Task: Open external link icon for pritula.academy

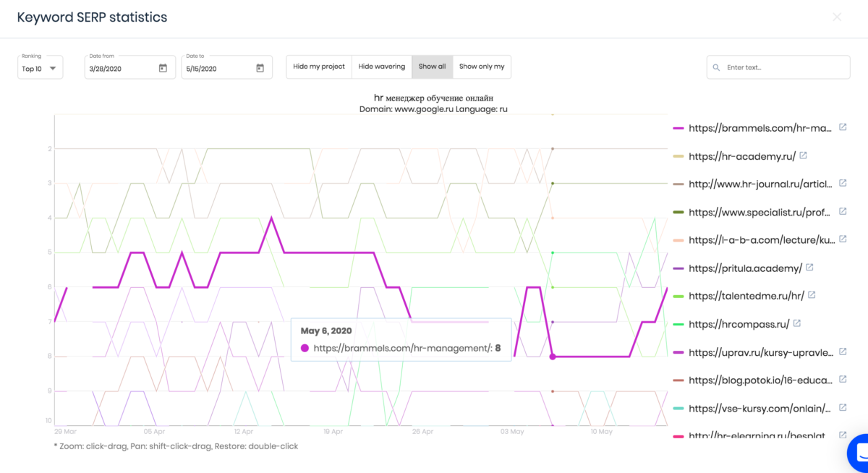Action: [809, 268]
